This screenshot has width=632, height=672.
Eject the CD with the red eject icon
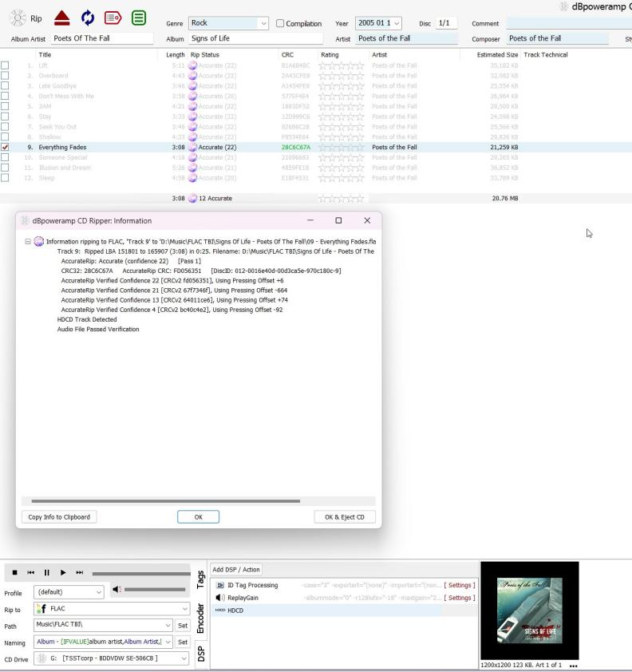pyautogui.click(x=61, y=18)
